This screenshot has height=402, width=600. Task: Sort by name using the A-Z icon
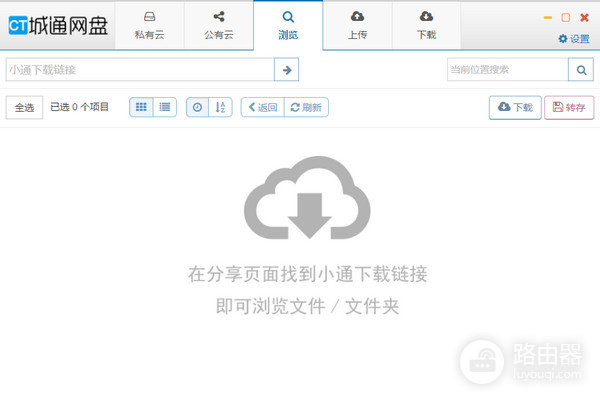point(220,107)
